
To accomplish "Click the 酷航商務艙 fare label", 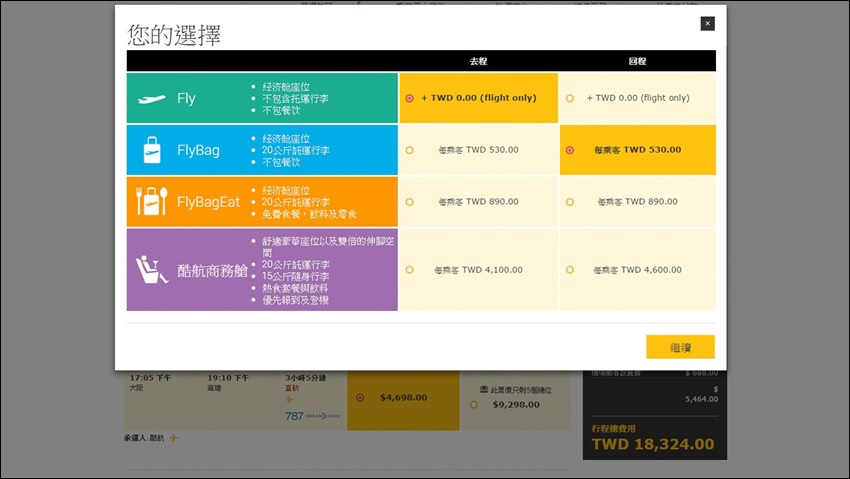I will [212, 270].
